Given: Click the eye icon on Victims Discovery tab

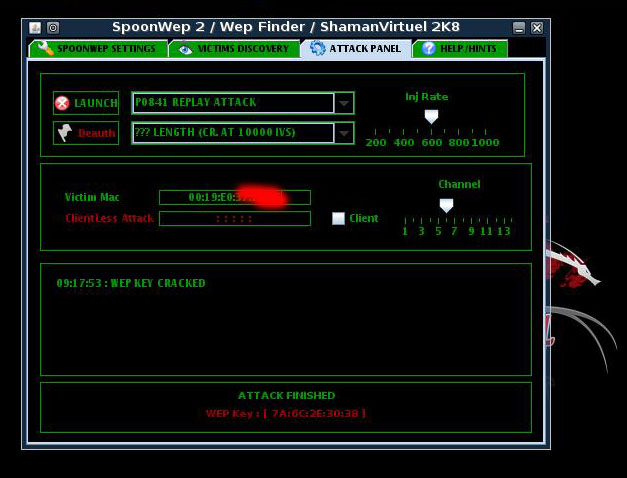Looking at the screenshot, I should click(x=183, y=48).
